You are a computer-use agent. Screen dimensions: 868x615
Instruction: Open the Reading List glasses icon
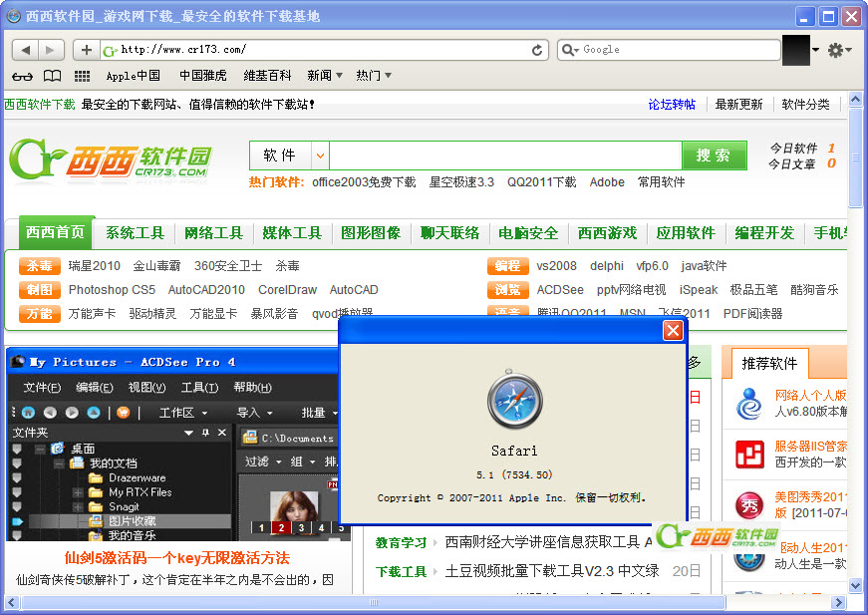(x=22, y=76)
